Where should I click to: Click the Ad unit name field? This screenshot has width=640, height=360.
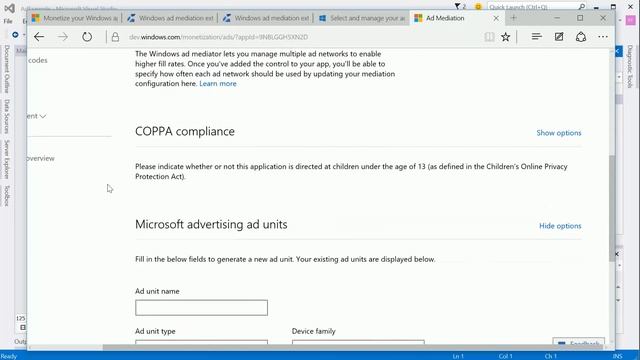click(x=202, y=308)
